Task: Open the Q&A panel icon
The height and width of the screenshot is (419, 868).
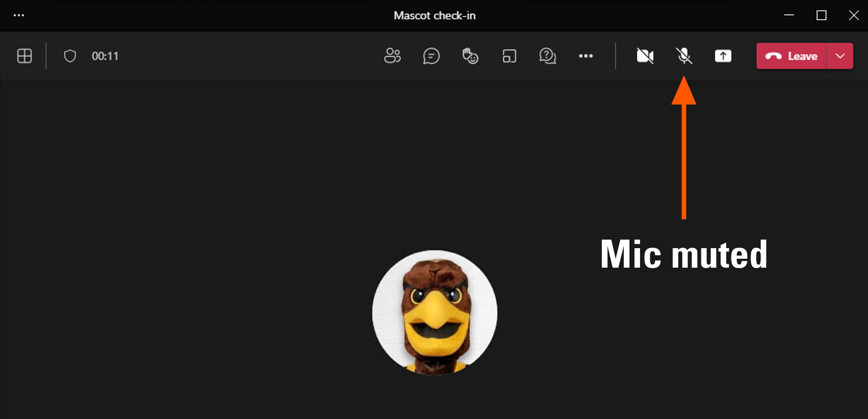Action: click(x=547, y=56)
